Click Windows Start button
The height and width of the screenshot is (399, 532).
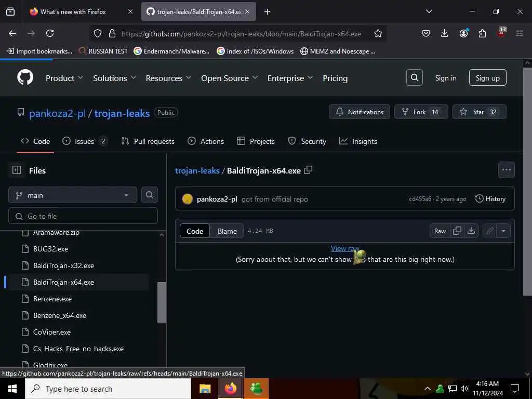click(12, 389)
